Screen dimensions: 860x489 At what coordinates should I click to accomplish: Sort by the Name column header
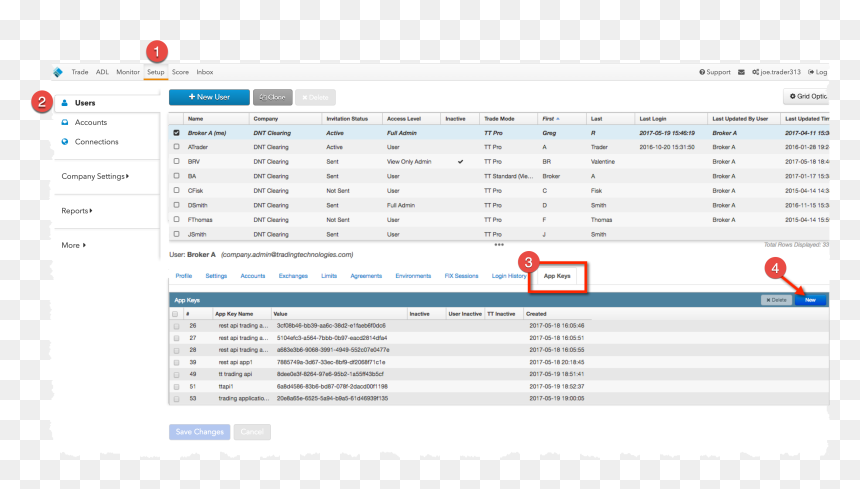[x=216, y=118]
